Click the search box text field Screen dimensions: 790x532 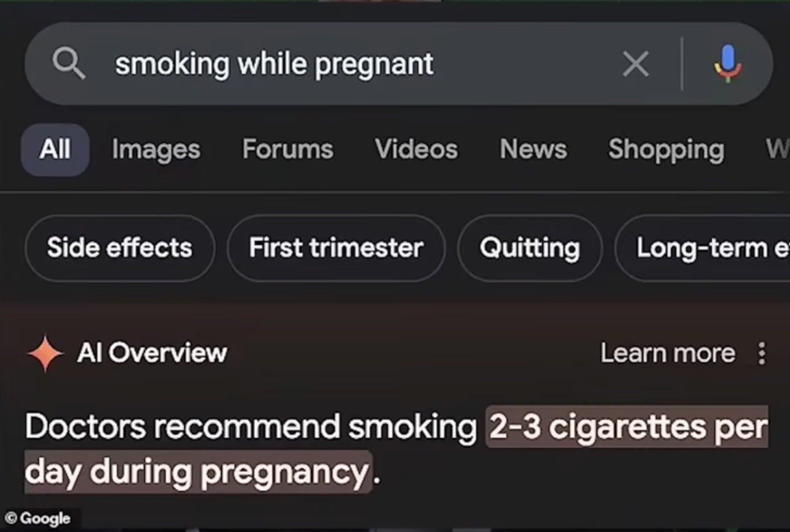pyautogui.click(x=355, y=64)
